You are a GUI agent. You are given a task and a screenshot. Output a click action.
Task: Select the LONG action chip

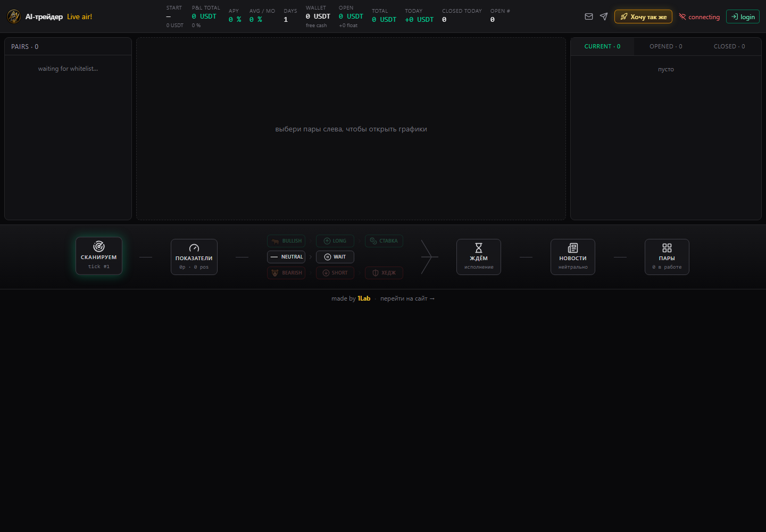click(x=335, y=241)
